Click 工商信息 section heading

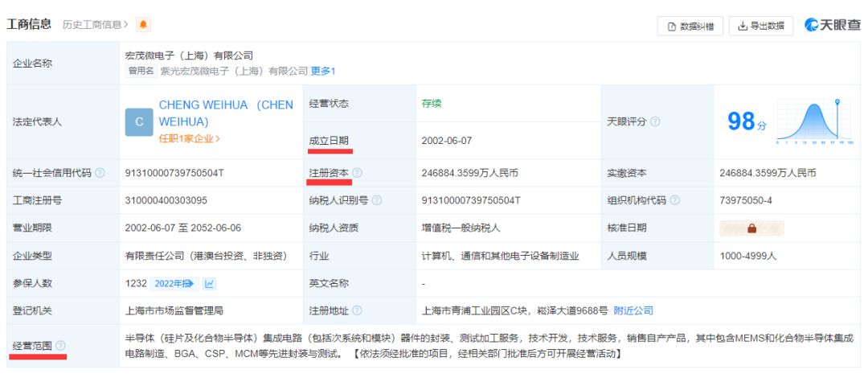29,24
